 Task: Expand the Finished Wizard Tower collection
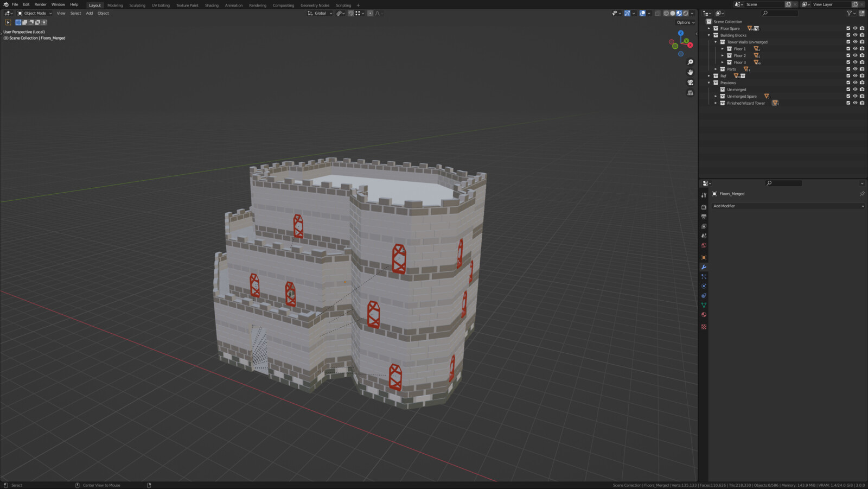(x=716, y=103)
